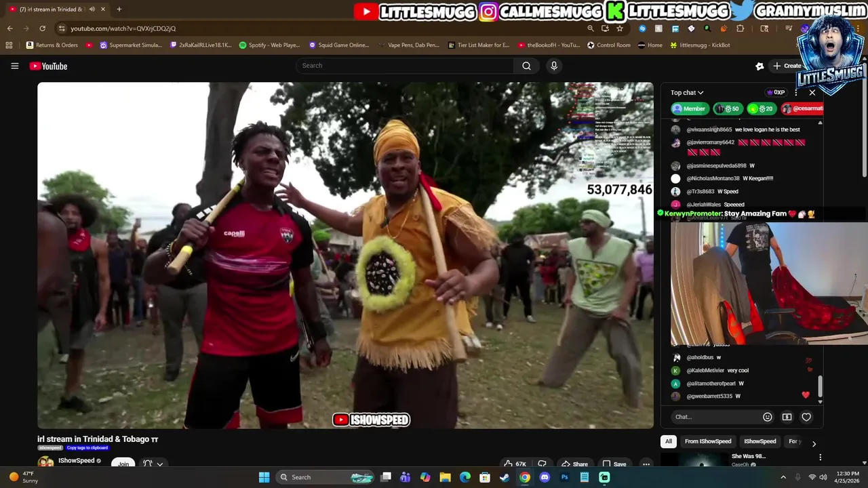Open the bookmarks apps grid icon

click(x=9, y=45)
